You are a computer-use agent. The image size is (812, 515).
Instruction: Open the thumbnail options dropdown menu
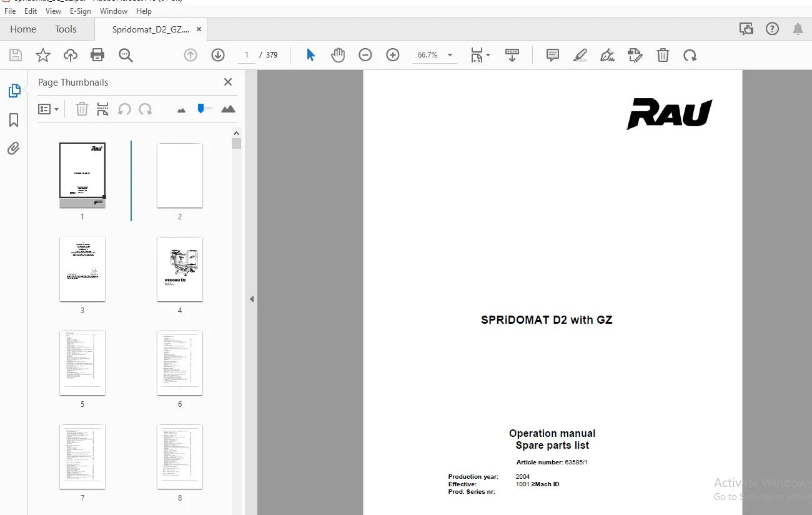pyautogui.click(x=48, y=109)
